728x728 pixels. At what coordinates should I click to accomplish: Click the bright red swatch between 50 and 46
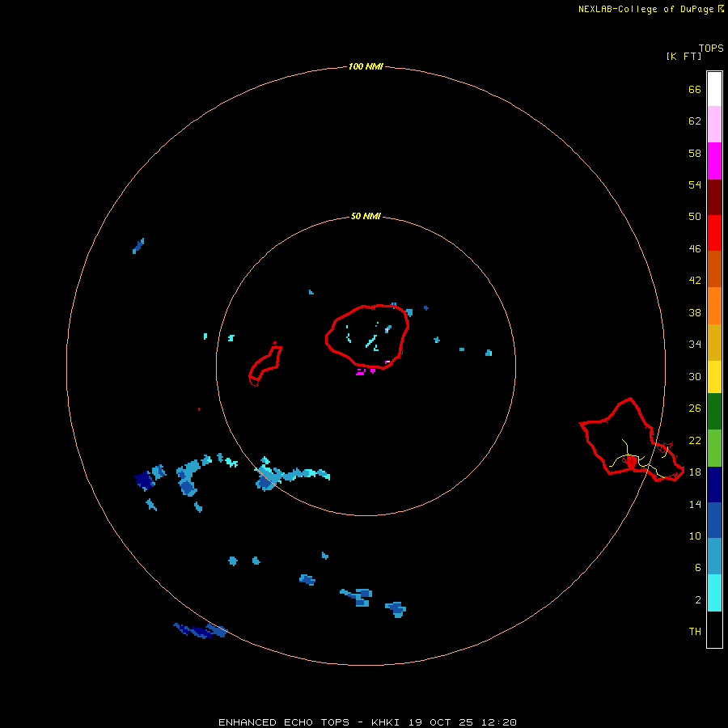click(714, 233)
